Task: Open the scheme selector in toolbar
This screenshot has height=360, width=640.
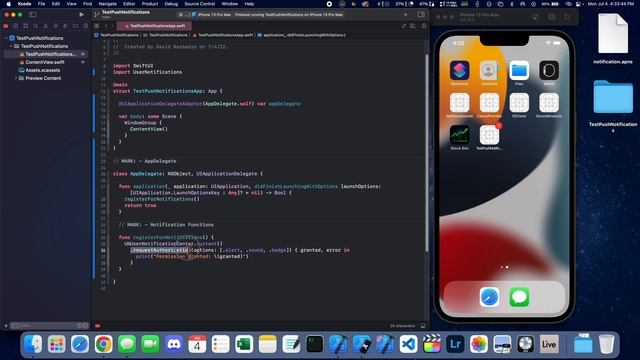Action: click(x=183, y=14)
